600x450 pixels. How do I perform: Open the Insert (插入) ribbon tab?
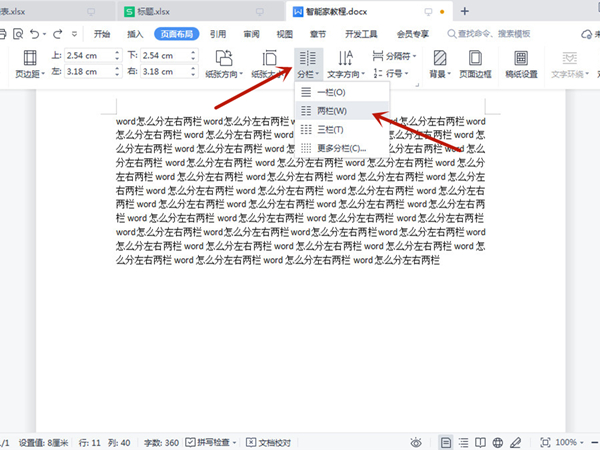(135, 33)
